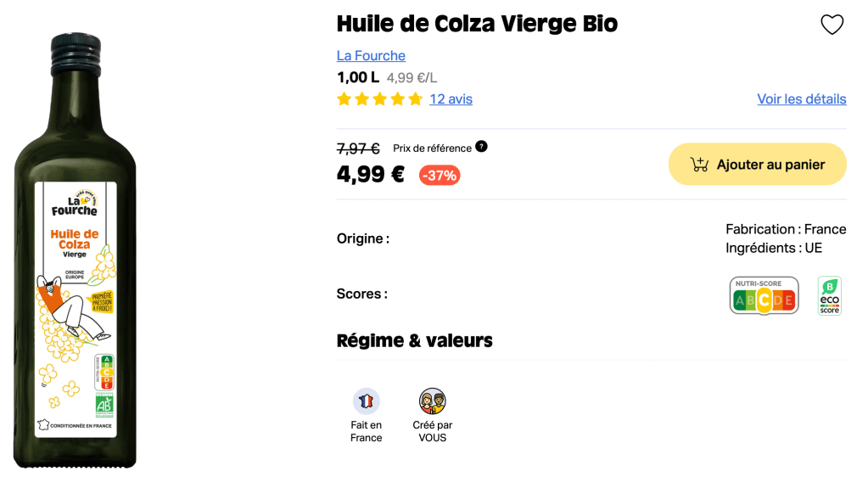This screenshot has height=488, width=868.
Task: Click the Régime & valeurs heading
Action: pyautogui.click(x=414, y=340)
